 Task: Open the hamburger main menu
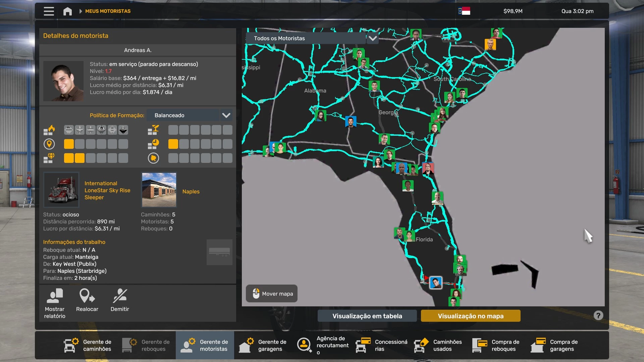pyautogui.click(x=49, y=11)
